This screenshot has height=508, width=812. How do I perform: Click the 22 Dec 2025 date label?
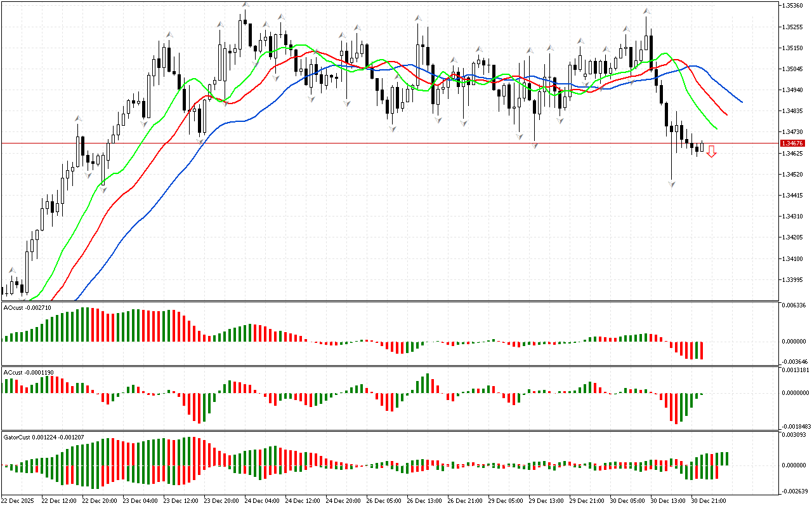(19, 500)
